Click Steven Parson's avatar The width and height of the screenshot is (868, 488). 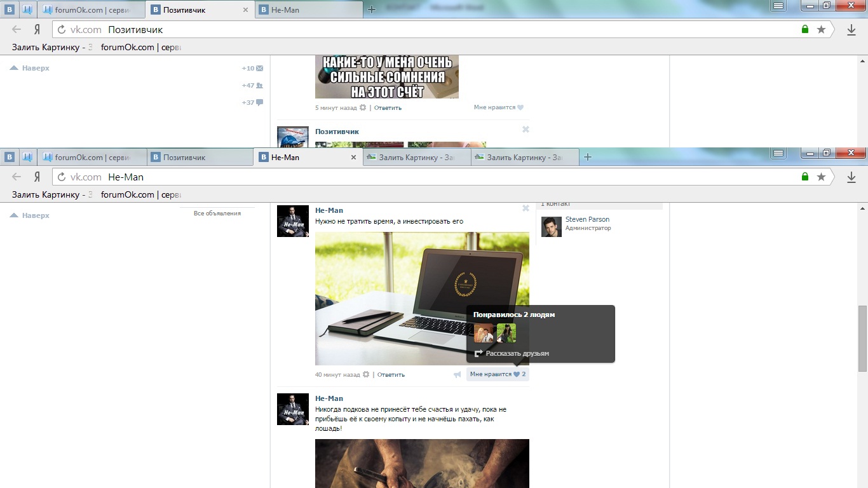[552, 226]
